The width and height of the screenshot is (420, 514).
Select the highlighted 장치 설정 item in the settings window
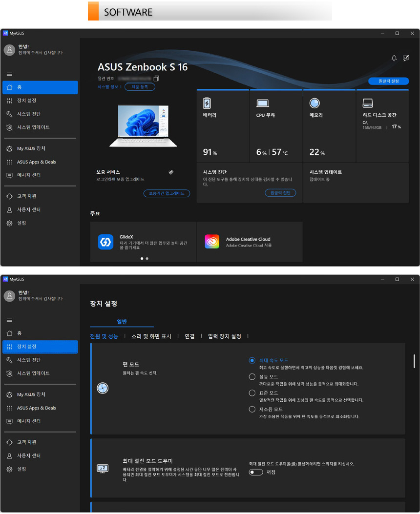tap(40, 347)
